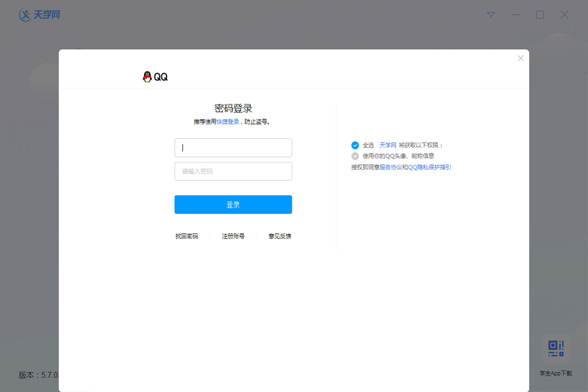Toggle the QQ头像、昵称信息 permission checkbox

355,156
